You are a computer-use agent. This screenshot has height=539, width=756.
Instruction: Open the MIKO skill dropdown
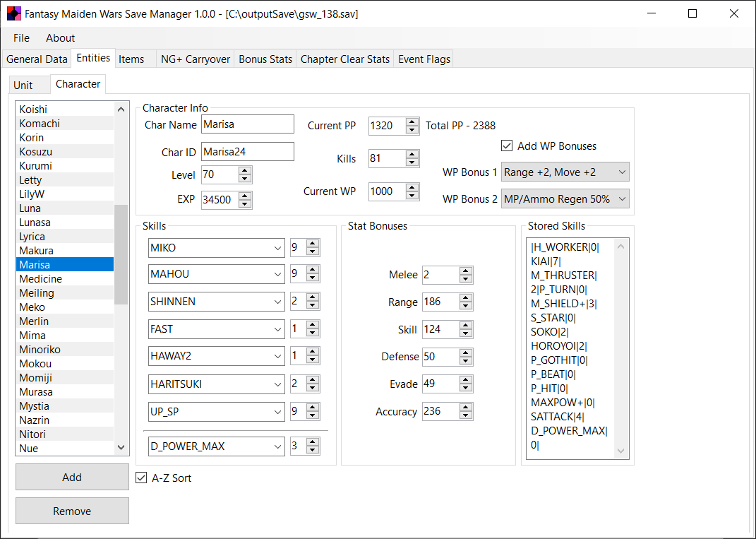[x=217, y=248]
